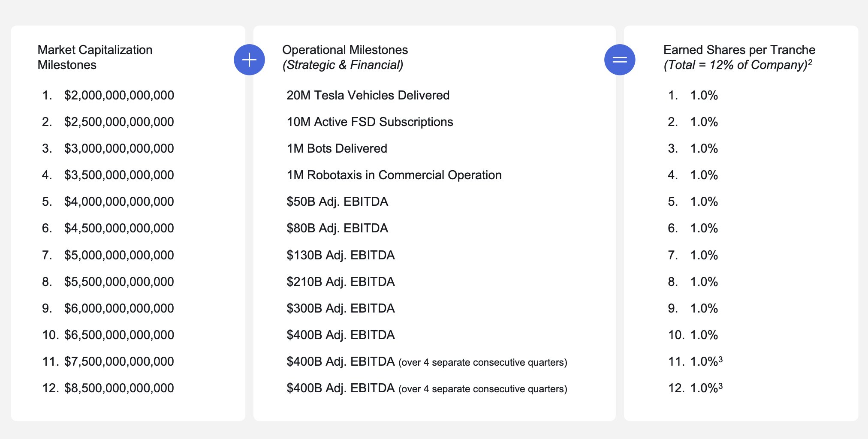
Task: Select the $300B Adj. EBITDA line
Action: [341, 308]
